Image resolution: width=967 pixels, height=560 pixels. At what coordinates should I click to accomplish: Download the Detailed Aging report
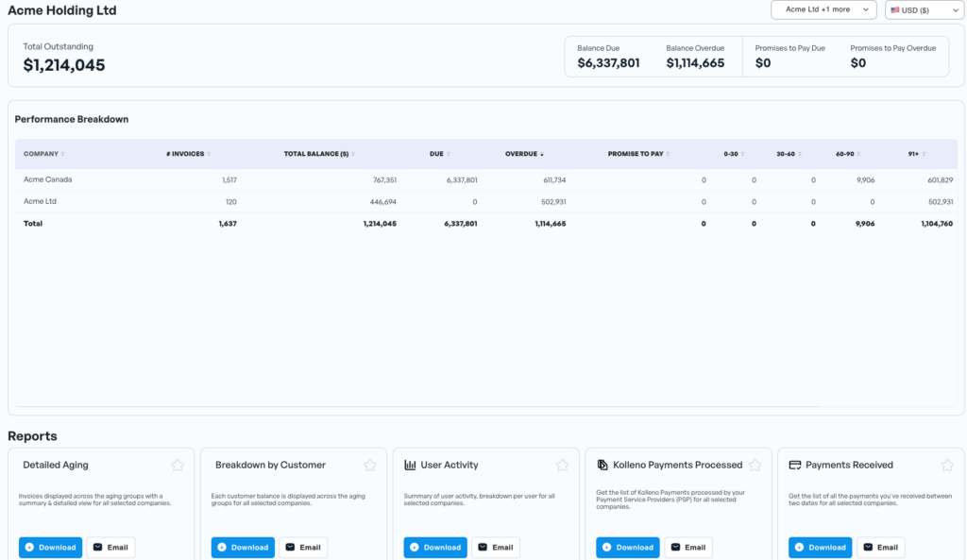point(52,547)
